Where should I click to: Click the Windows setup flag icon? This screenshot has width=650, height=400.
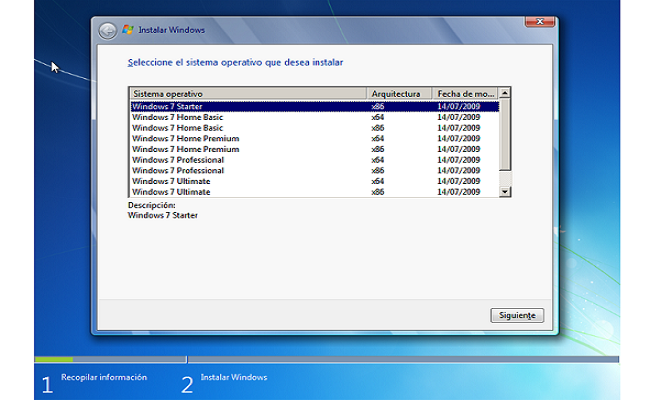(x=127, y=30)
